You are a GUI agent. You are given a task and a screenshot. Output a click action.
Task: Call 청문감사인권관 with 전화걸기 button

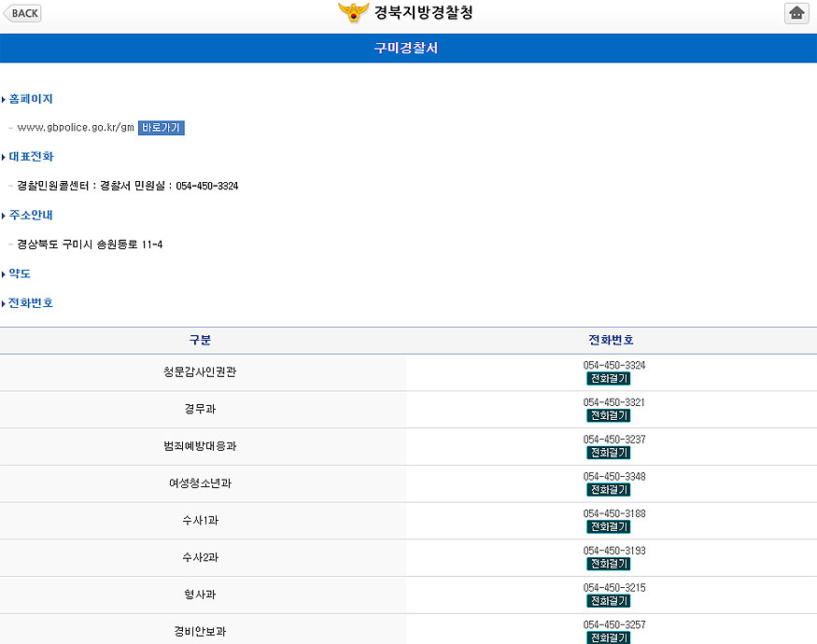click(x=608, y=379)
